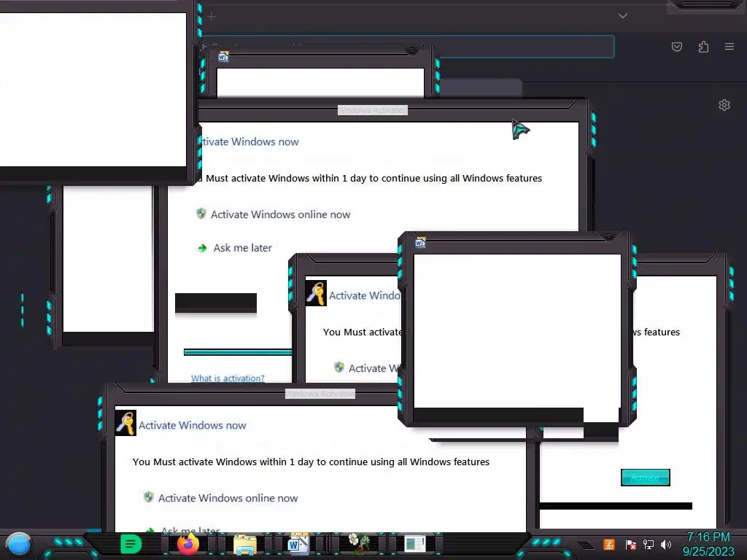This screenshot has height=560, width=747.
Task: Open the Start orb menu
Action: pos(19,544)
